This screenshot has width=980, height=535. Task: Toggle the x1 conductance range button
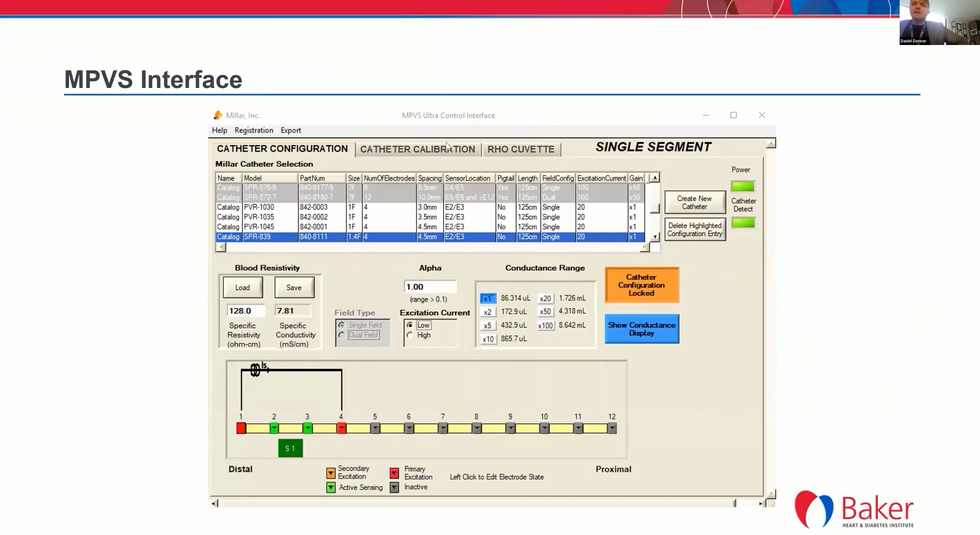click(x=488, y=299)
